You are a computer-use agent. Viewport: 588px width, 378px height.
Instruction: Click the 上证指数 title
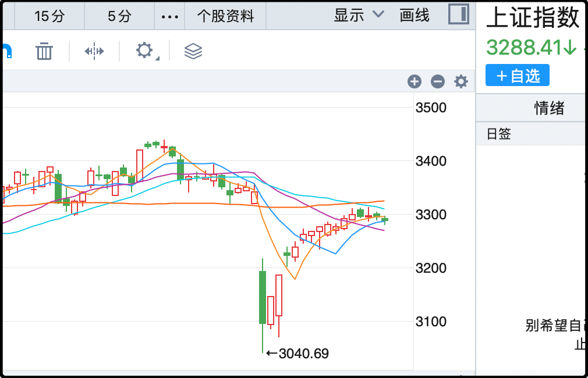[533, 17]
